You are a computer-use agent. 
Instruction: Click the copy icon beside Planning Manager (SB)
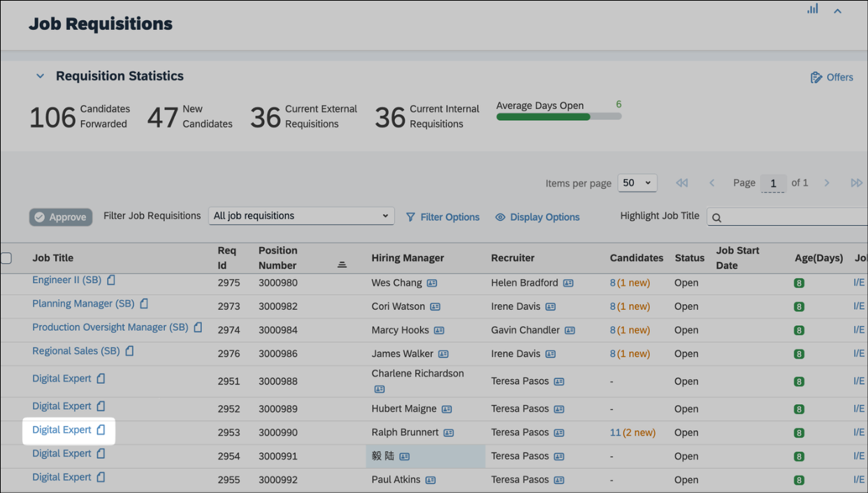click(144, 303)
